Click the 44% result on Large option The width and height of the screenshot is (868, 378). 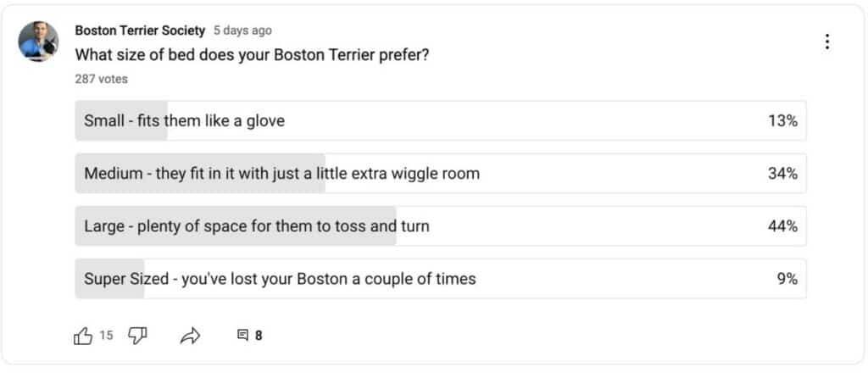pyautogui.click(x=782, y=225)
